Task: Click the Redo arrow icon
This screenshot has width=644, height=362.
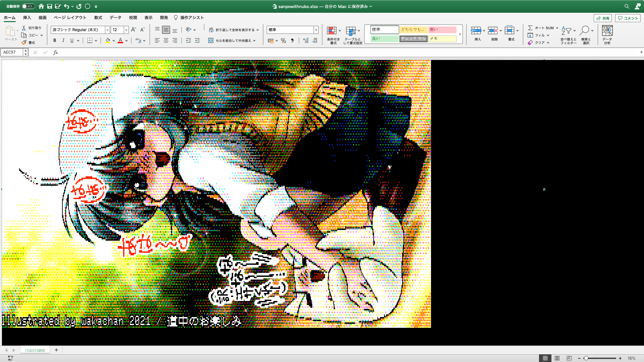Action: [79, 6]
